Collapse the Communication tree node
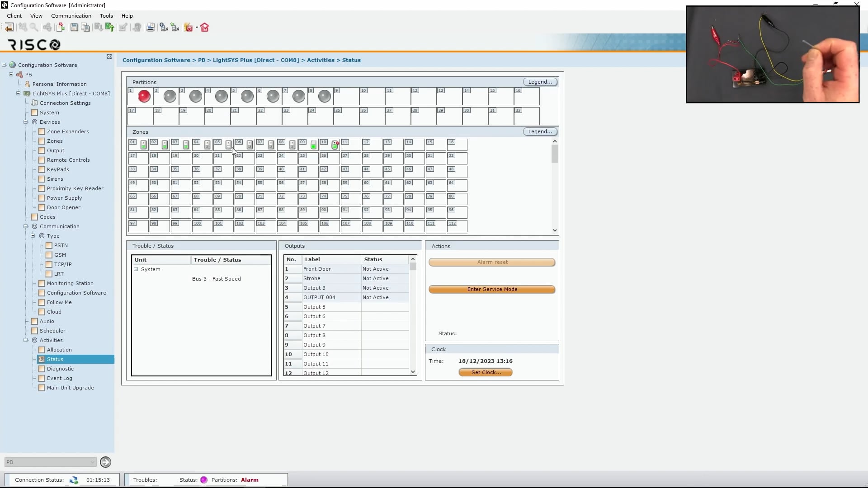This screenshot has height=488, width=868. (x=25, y=226)
